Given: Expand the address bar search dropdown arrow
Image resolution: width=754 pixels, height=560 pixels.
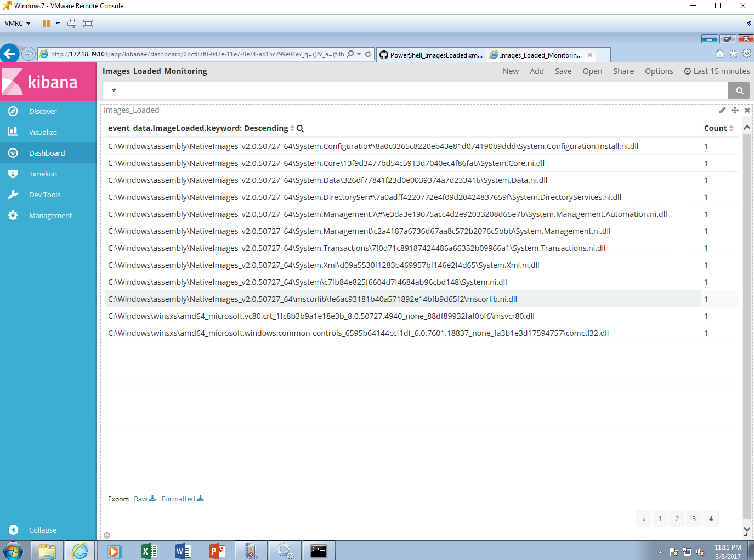Looking at the screenshot, I should point(359,54).
